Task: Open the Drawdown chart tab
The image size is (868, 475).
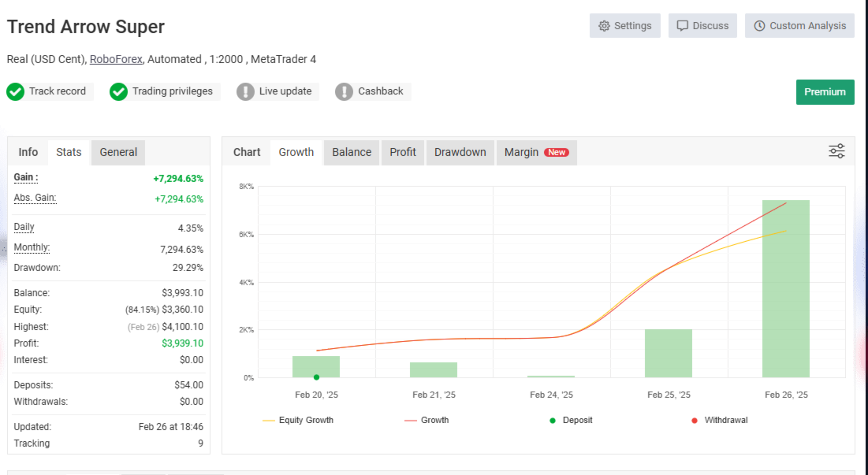Action: (x=460, y=152)
